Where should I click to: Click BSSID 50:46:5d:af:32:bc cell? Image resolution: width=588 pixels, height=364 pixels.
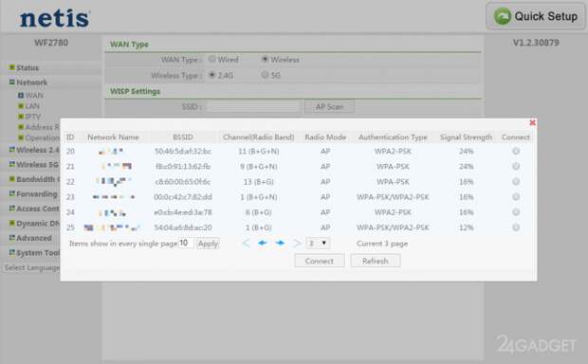click(183, 151)
